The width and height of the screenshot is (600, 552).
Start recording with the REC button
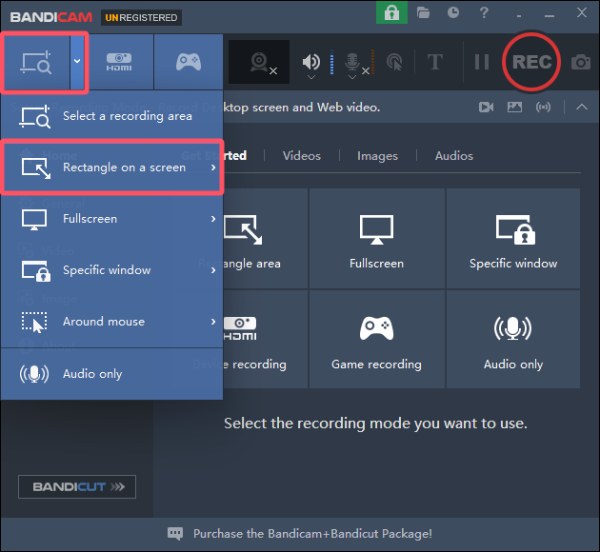click(532, 62)
